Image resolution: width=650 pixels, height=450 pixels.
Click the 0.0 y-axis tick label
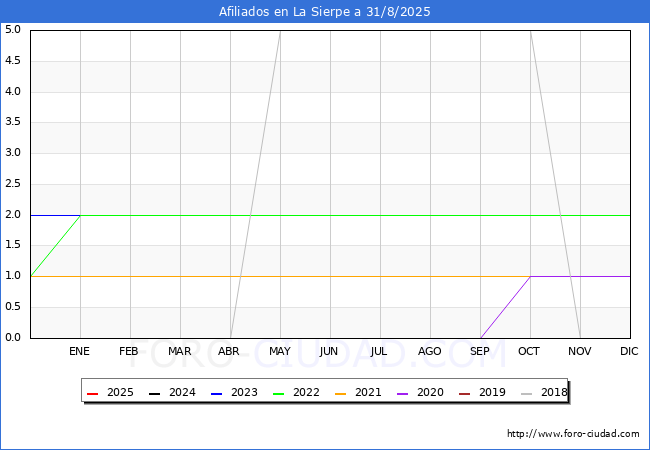tap(13, 338)
